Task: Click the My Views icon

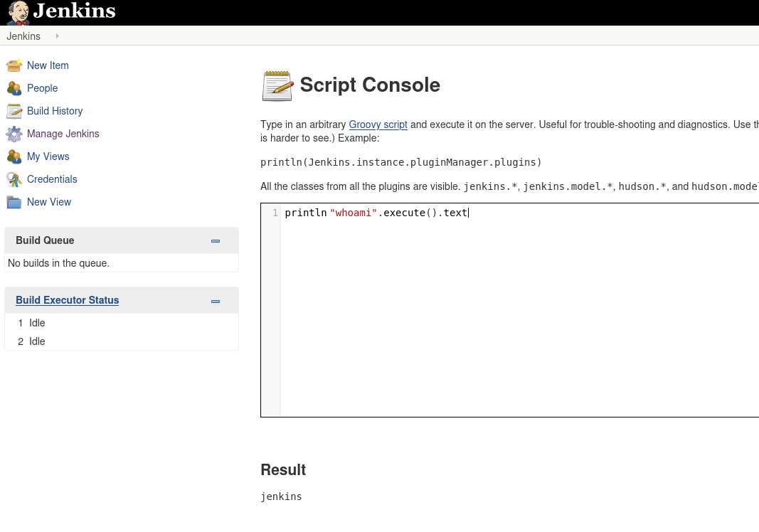Action: click(14, 156)
